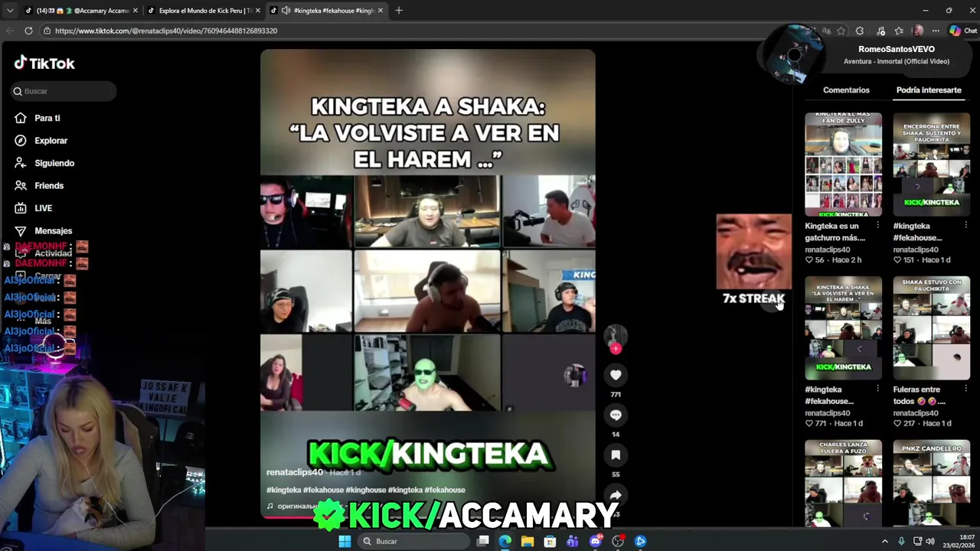
Task: Switch to 'Explora el Mundo de Kick Peru' tab
Action: click(x=203, y=11)
